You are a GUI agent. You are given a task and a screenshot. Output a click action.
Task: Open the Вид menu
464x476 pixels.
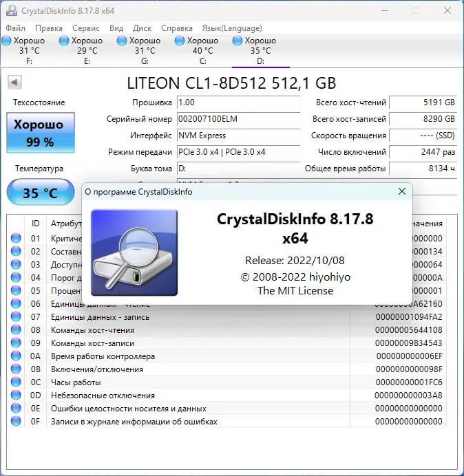[116, 28]
